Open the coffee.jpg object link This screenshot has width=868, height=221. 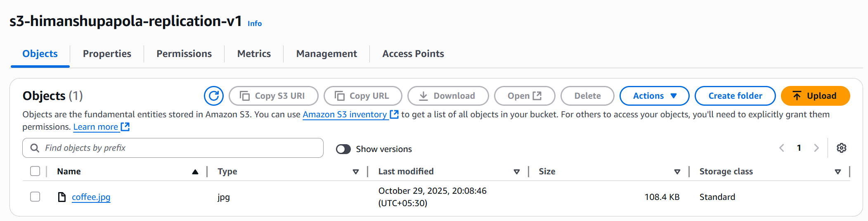[91, 197]
